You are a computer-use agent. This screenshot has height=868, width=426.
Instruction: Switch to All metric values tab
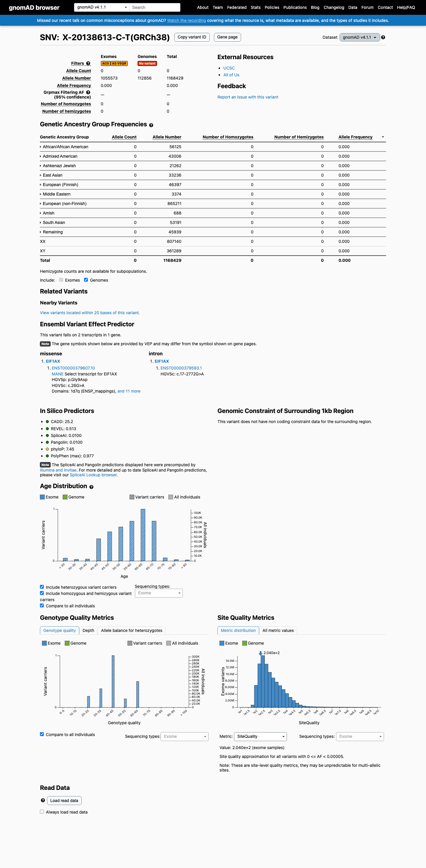pos(278,630)
